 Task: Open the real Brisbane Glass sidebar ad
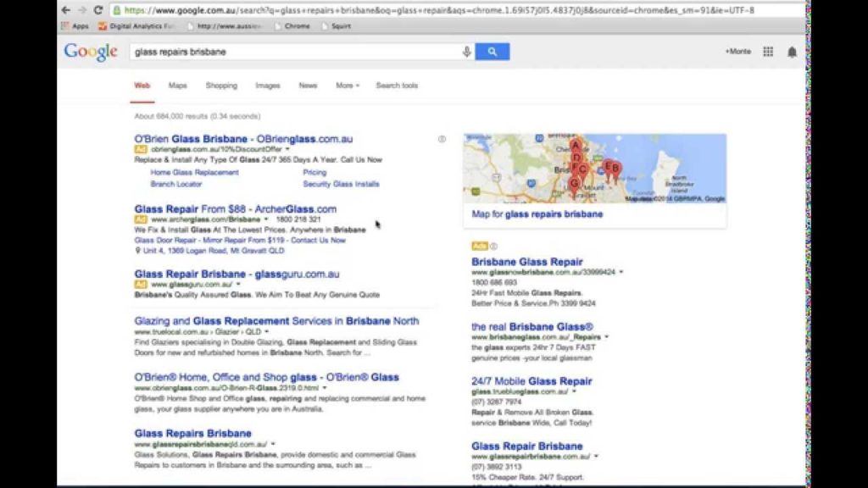tap(532, 327)
